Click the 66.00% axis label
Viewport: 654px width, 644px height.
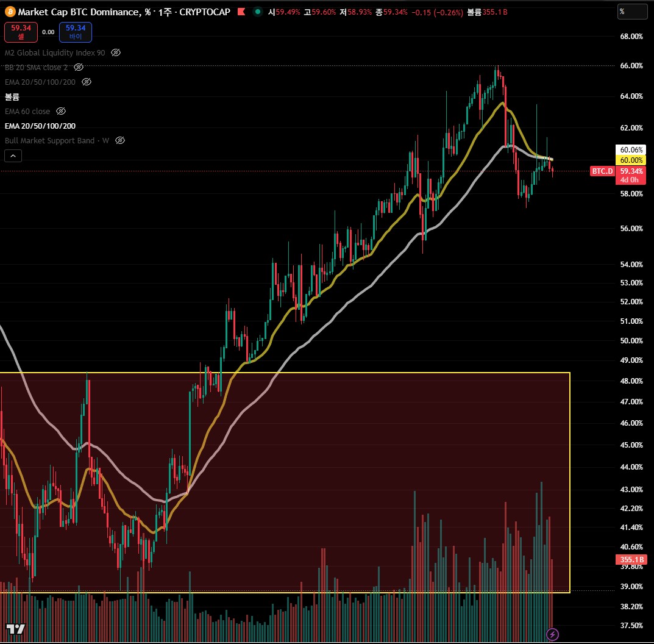pos(631,65)
